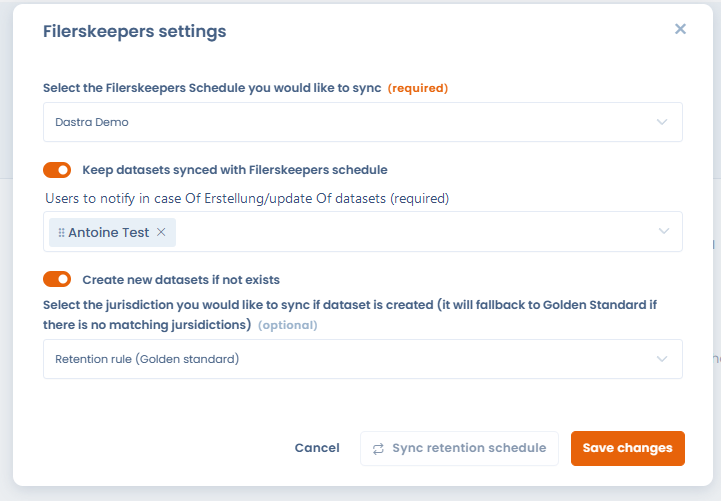Close the Filerskeepers settings dialog
This screenshot has width=721, height=501.
coord(680,29)
